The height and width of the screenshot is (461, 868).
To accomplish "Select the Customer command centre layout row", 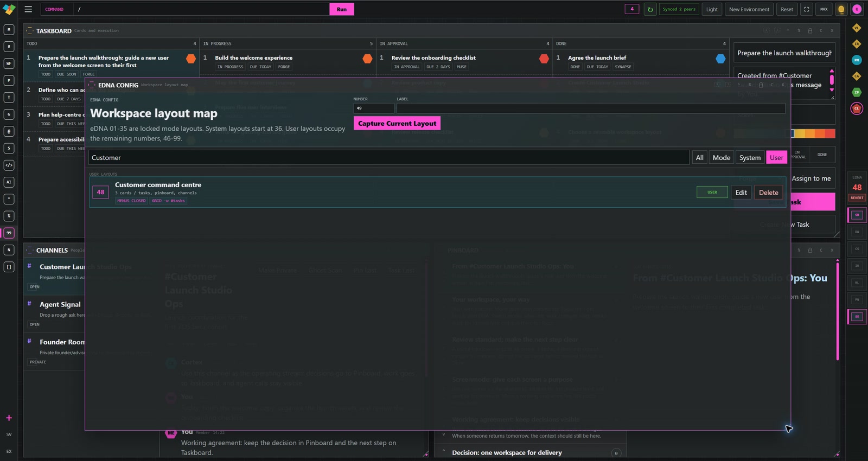I will point(437,193).
